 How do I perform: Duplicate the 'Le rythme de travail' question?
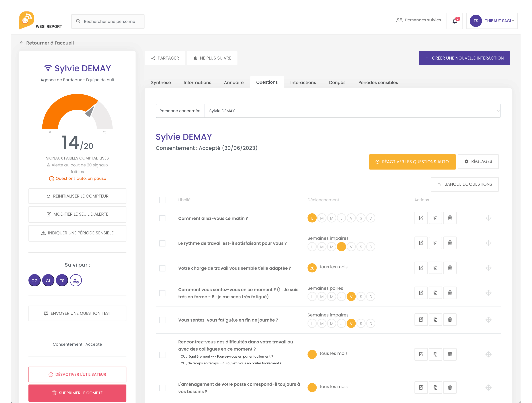435,243
